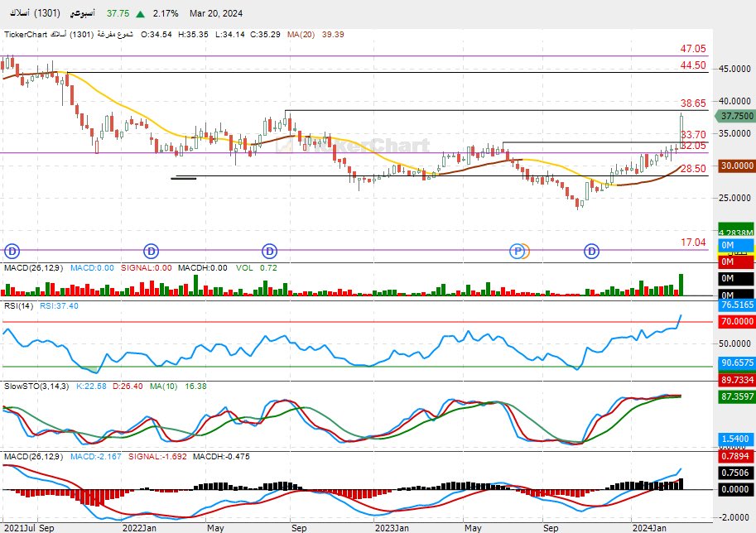Click the 2024Jan time axis label

[649, 528]
